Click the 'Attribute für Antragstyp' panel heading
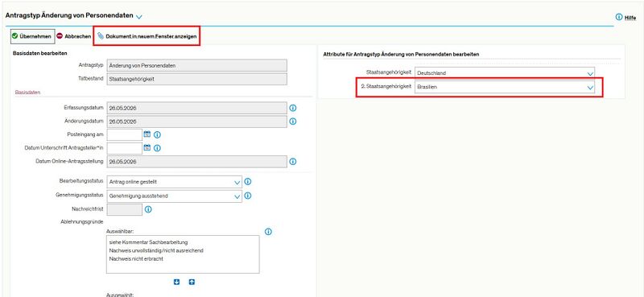This screenshot has width=644, height=297. [401, 54]
